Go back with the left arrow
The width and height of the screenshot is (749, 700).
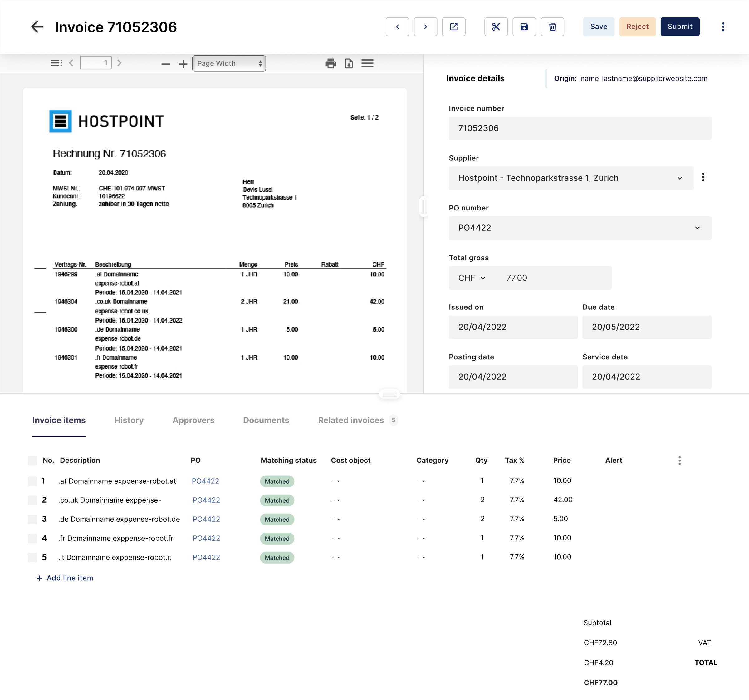(x=37, y=27)
